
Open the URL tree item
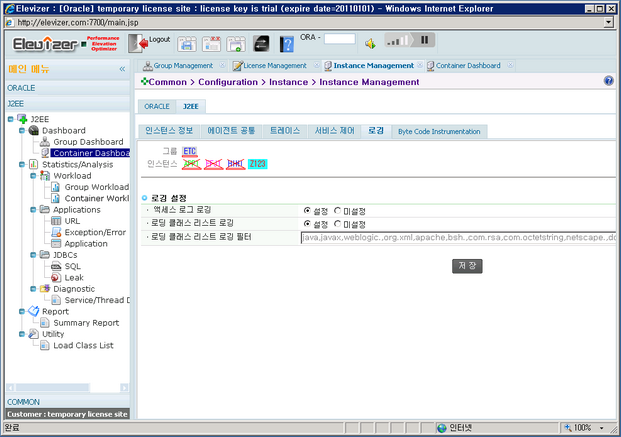[72, 221]
